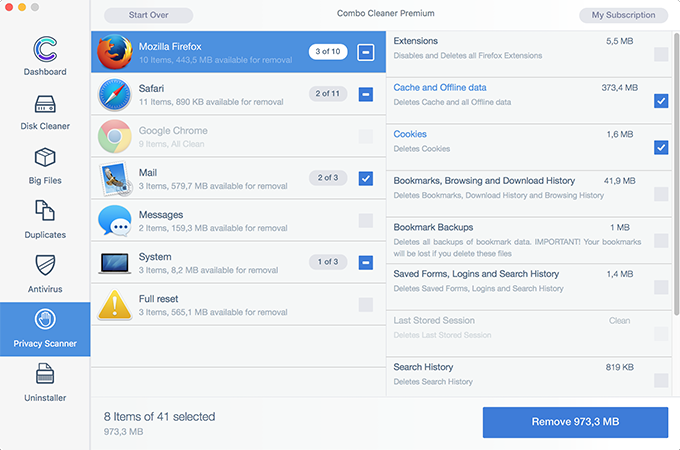The image size is (680, 450).
Task: Check Bookmarks, Browsing and Download History checkbox
Action: tap(661, 194)
